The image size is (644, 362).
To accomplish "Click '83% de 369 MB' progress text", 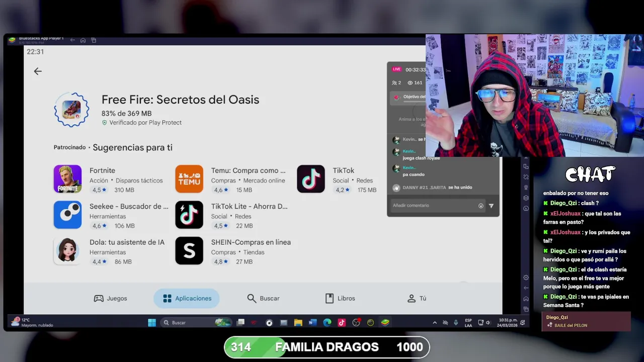I will [126, 114].
